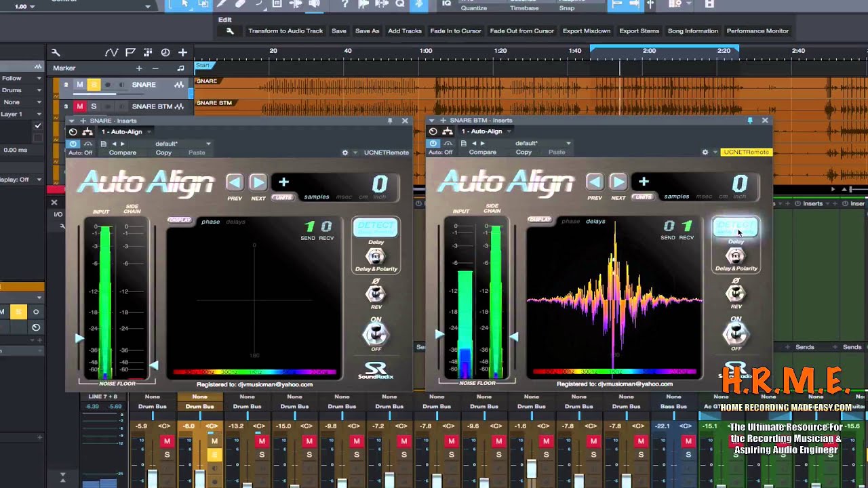Select the Listen speaker tool
Screen dimensions: 868x488
click(x=313, y=4)
